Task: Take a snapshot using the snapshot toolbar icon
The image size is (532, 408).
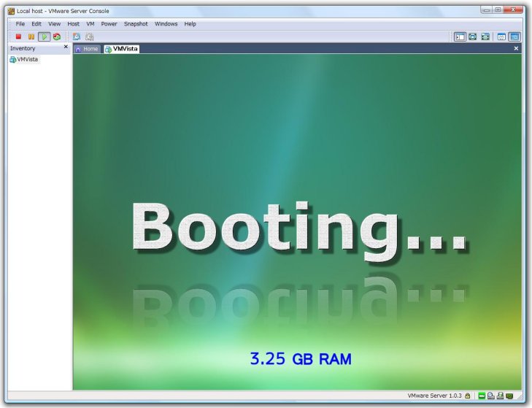Action: (x=77, y=36)
